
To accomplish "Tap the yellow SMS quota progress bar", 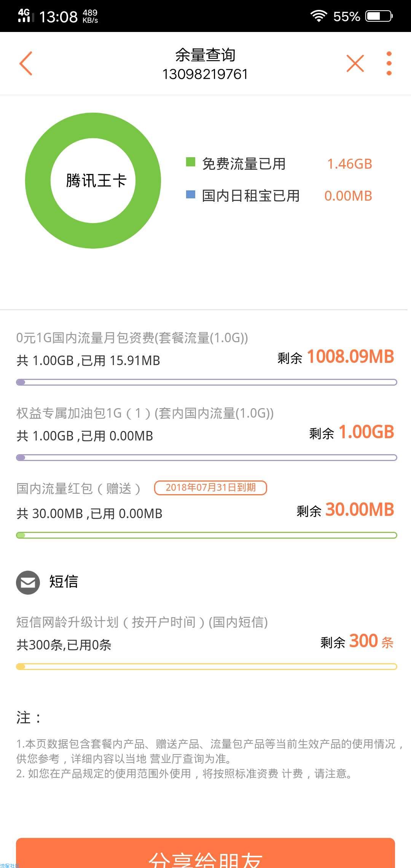I will click(x=206, y=667).
